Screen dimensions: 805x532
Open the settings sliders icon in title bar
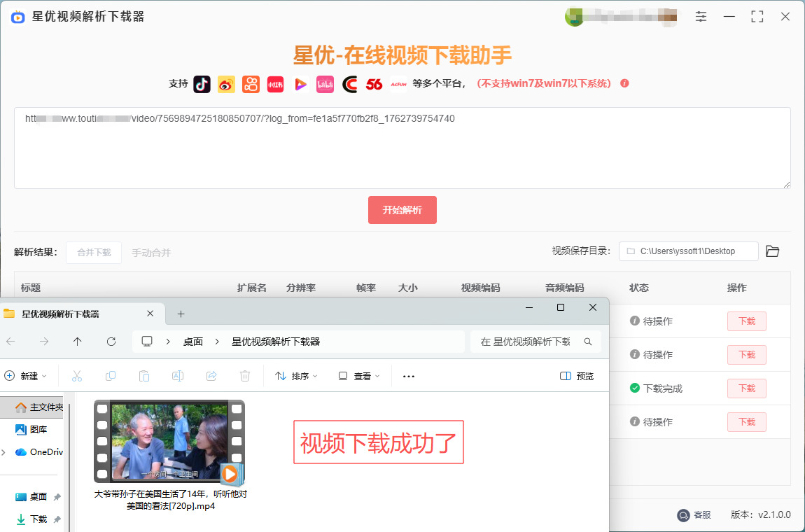coord(701,16)
